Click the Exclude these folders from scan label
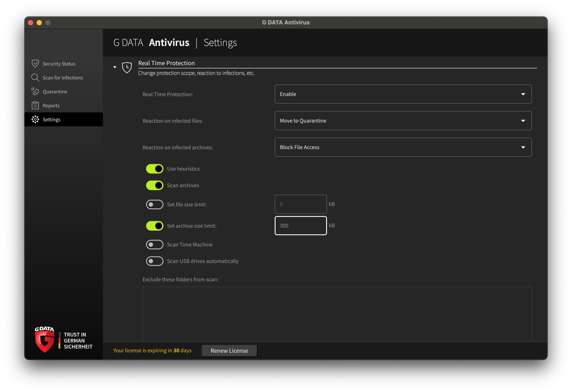Image resolution: width=572 pixels, height=392 pixels. pyautogui.click(x=180, y=279)
